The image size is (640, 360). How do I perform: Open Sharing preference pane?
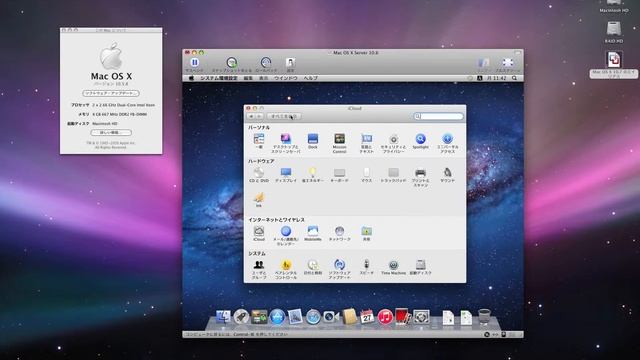click(x=367, y=233)
